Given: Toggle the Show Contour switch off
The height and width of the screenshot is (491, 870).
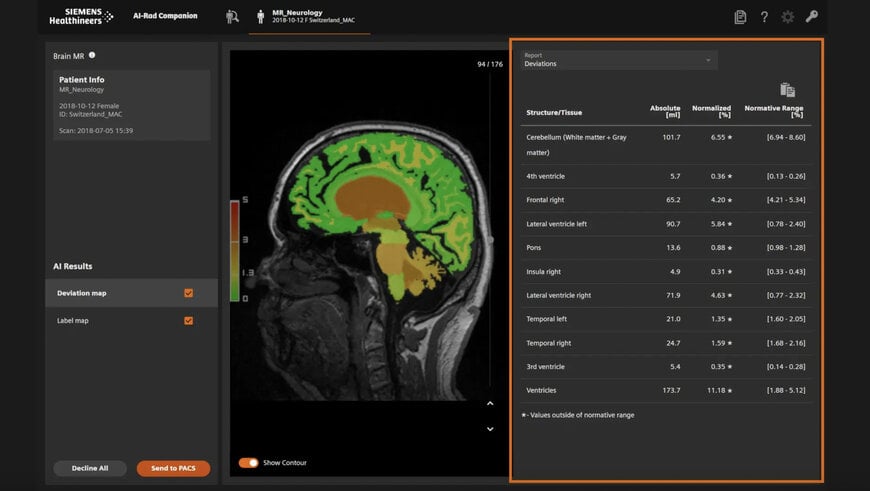Looking at the screenshot, I should tap(248, 463).
